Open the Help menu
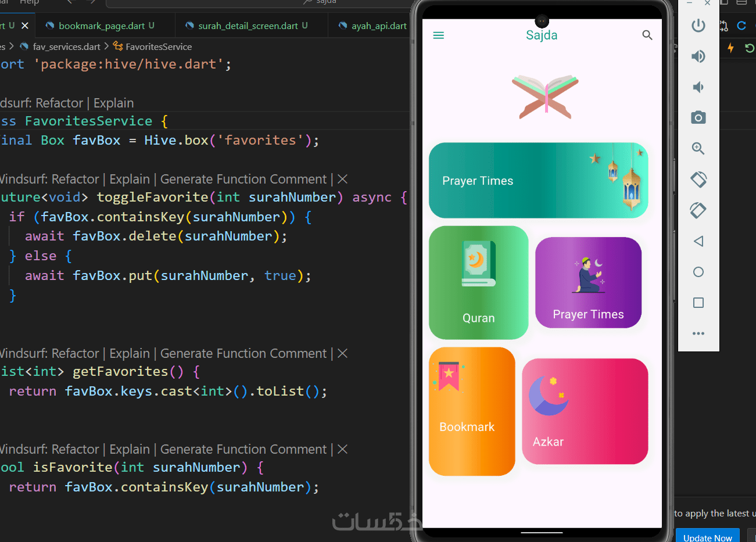This screenshot has width=756, height=542. (x=29, y=2)
